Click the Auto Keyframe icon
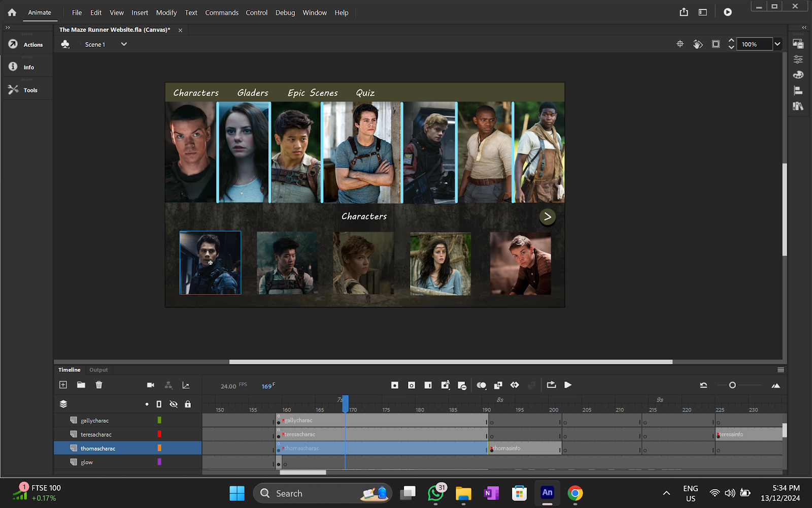 point(445,385)
